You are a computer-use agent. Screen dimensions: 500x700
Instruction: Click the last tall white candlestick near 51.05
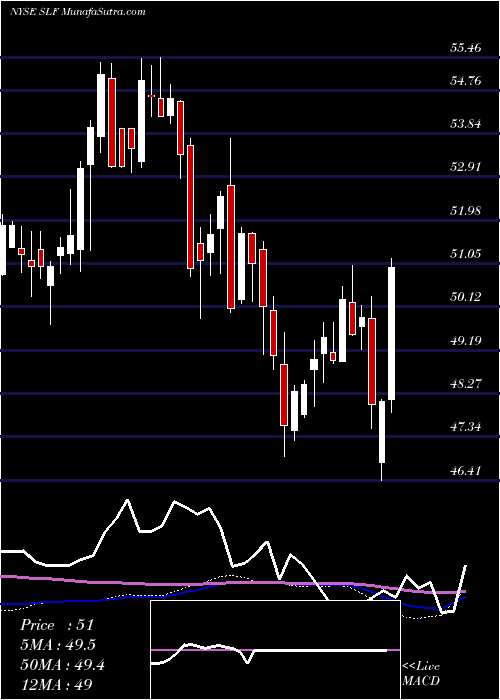point(392,333)
